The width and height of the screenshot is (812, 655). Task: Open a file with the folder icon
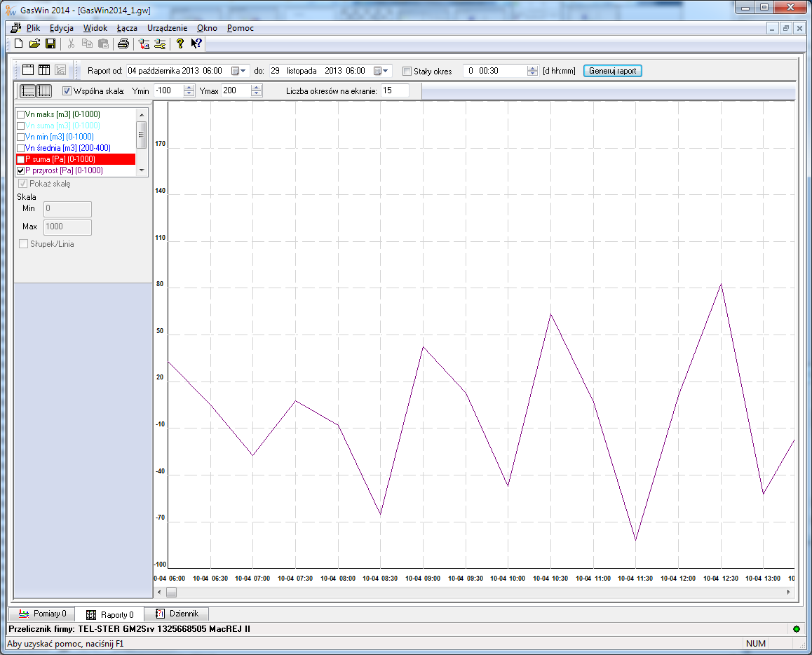point(34,44)
